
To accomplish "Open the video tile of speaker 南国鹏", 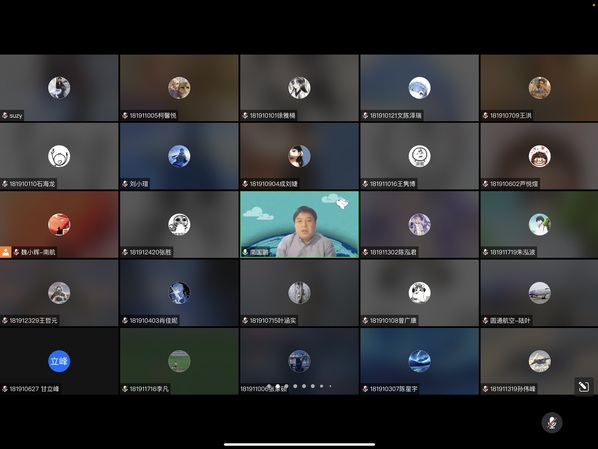I will [x=299, y=224].
